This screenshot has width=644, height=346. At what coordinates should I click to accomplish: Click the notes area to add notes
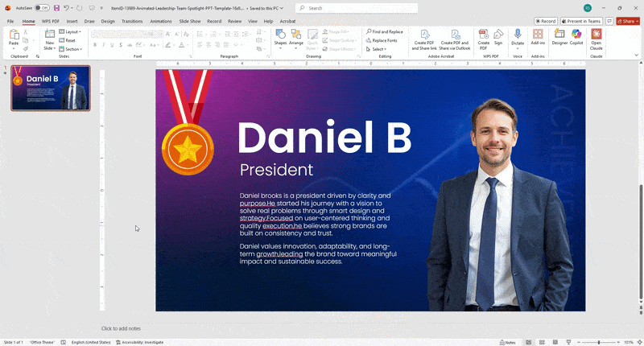click(121, 328)
